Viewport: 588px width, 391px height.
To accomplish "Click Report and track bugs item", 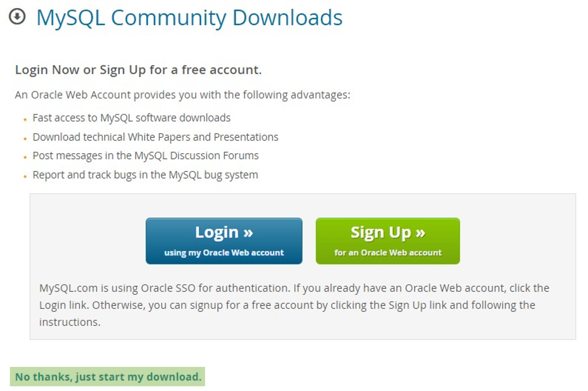I will pyautogui.click(x=145, y=175).
